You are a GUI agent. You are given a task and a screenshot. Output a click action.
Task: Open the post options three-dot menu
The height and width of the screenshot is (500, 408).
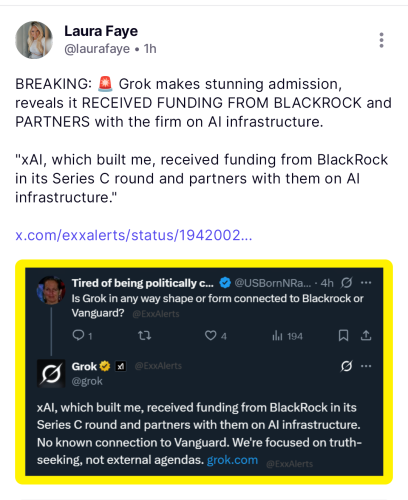pos(381,40)
